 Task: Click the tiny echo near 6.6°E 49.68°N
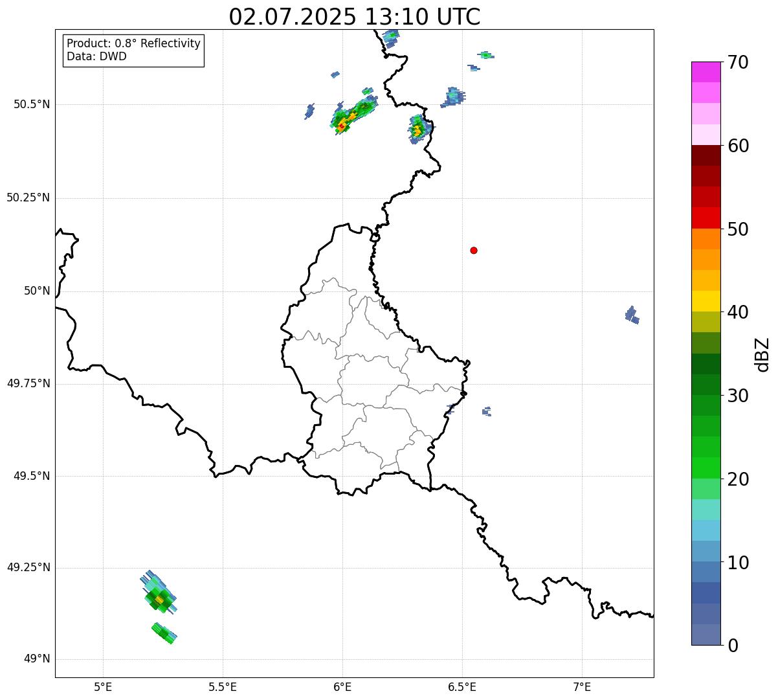(x=487, y=411)
